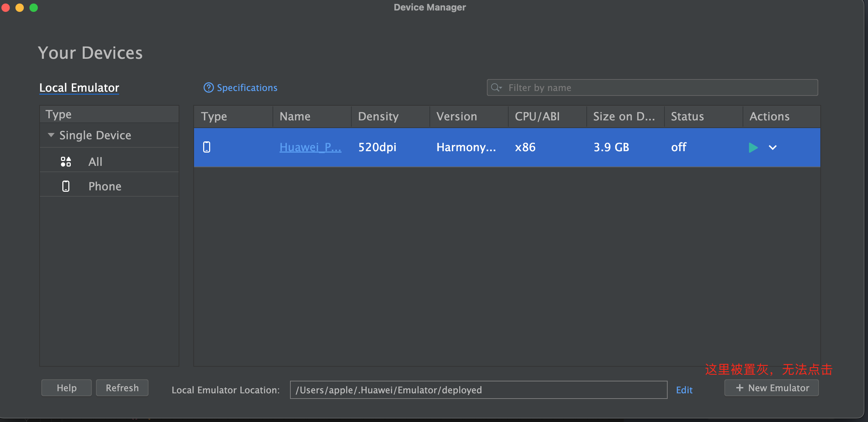Image resolution: width=868 pixels, height=422 pixels.
Task: Click the plus icon on New Emulator
Action: (739, 388)
